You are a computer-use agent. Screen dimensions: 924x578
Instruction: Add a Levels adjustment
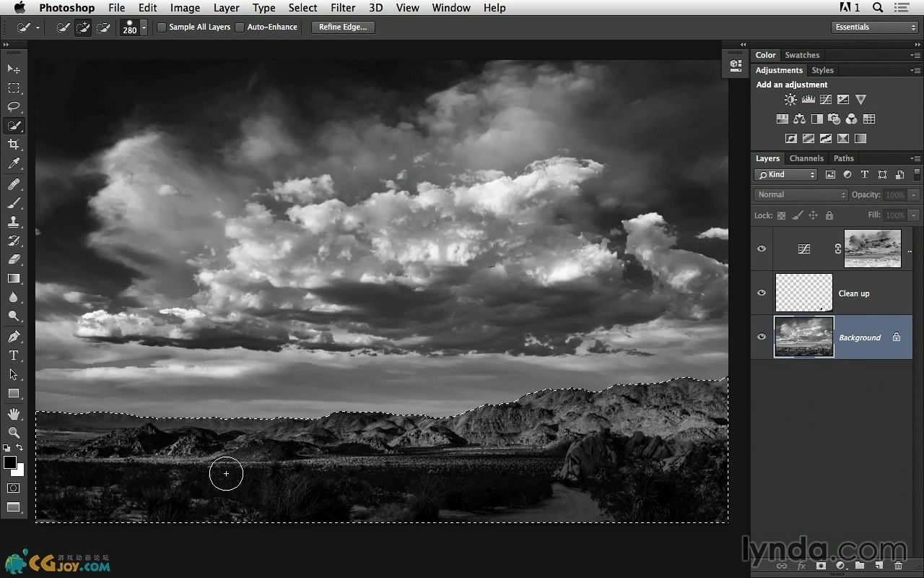808,100
